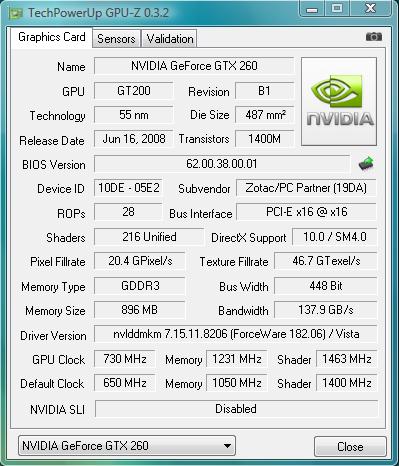Click the "Driver Version" label
Image resolution: width=399 pixels, height=466 pixels.
tap(53, 336)
